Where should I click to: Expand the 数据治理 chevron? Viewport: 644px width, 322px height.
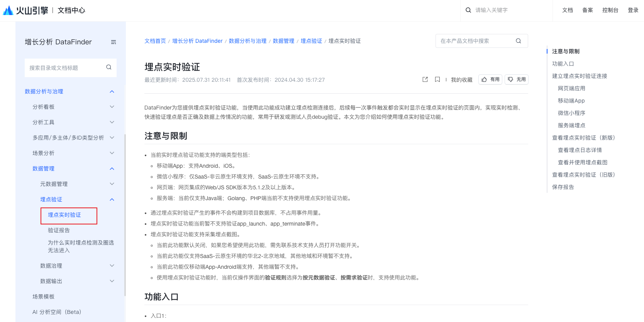(x=112, y=266)
